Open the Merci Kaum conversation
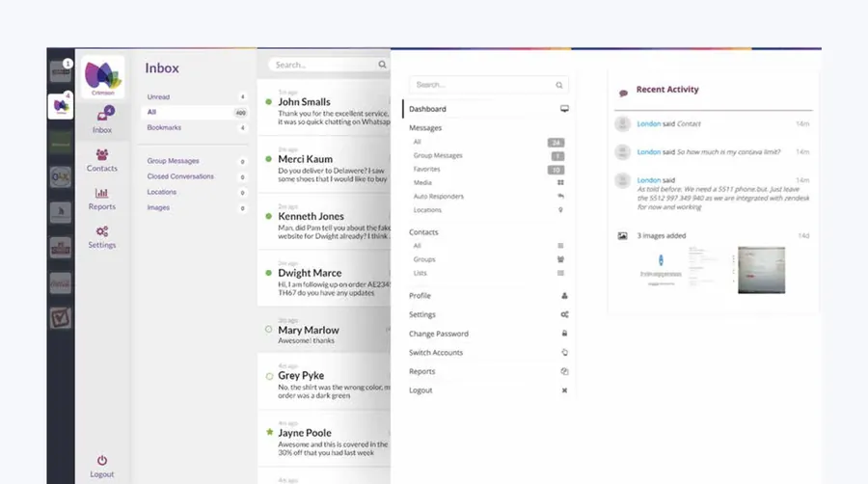Viewport: 868px width, 484px height. click(324, 164)
